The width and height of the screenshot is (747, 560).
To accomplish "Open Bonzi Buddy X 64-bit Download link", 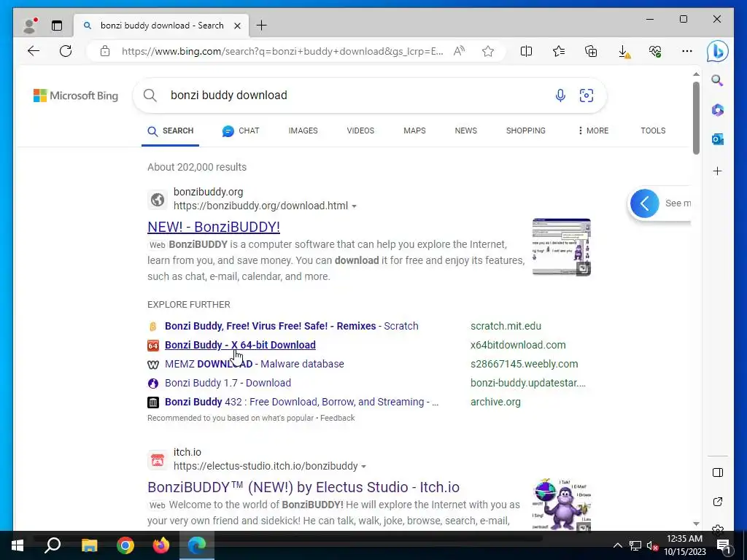I will click(x=240, y=345).
